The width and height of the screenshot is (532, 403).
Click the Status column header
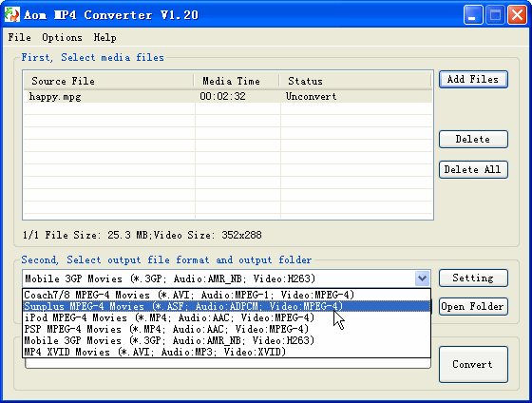pyautogui.click(x=355, y=81)
